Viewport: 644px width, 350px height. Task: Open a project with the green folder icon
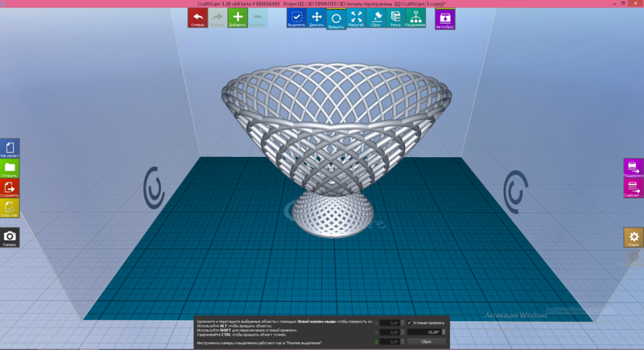(x=10, y=169)
